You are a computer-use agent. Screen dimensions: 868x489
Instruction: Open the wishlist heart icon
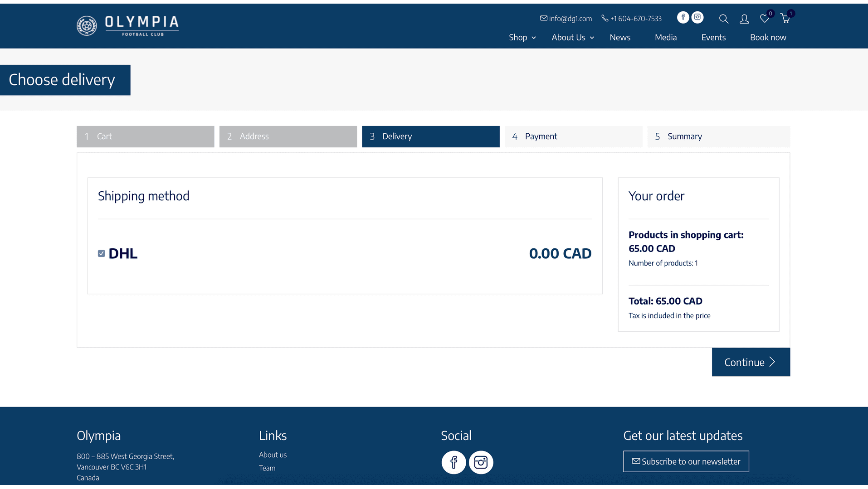tap(766, 18)
